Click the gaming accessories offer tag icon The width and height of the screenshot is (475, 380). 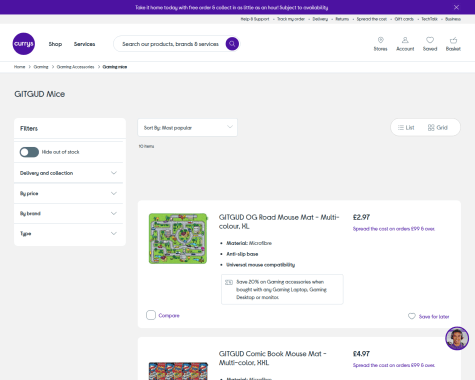click(229, 282)
